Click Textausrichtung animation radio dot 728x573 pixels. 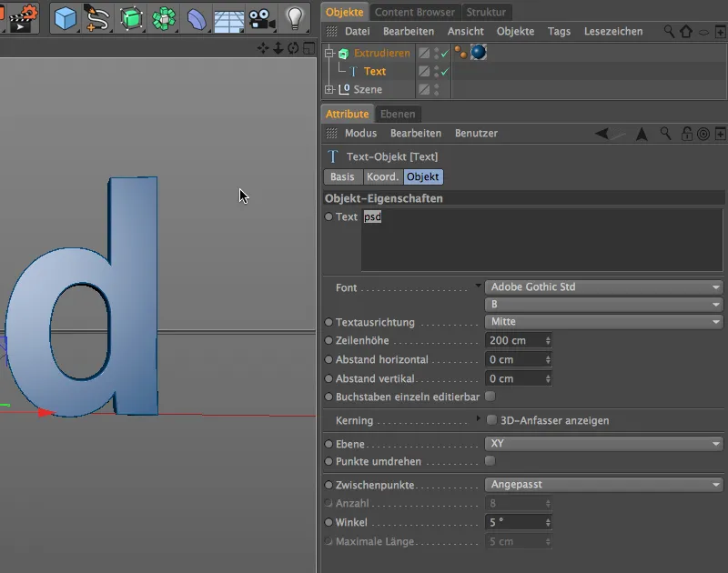[x=329, y=322]
